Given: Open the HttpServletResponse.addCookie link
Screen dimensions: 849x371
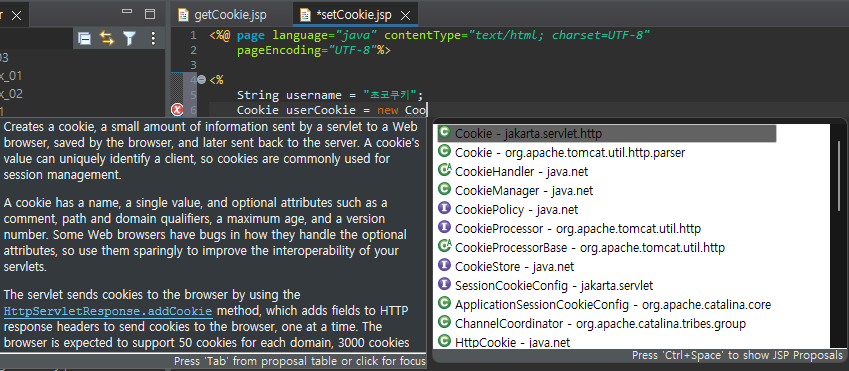Looking at the screenshot, I should [107, 311].
